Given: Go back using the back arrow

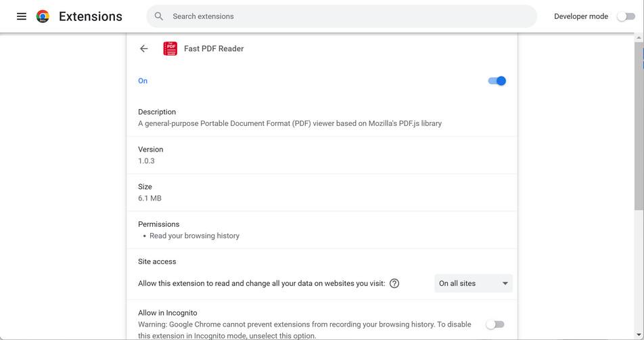Looking at the screenshot, I should 144,49.
